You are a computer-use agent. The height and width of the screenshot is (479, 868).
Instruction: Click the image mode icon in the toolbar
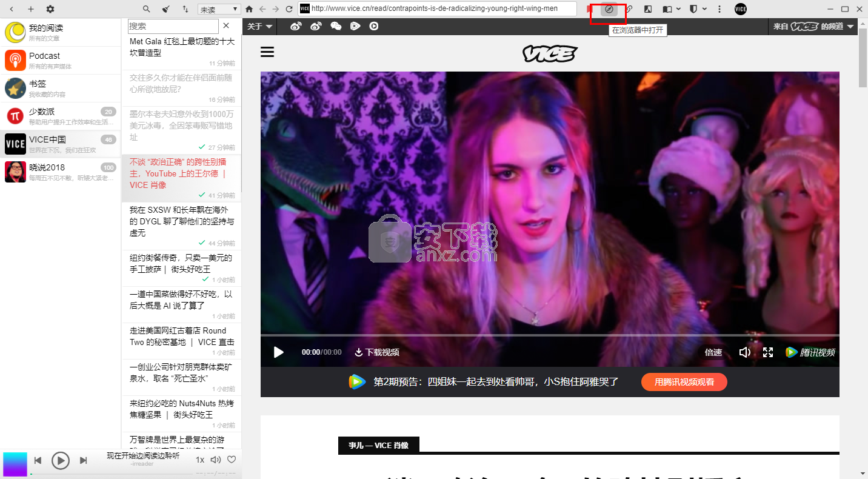click(648, 9)
